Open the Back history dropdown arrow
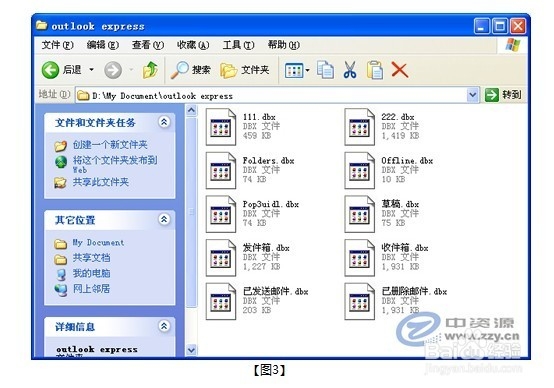 [x=92, y=70]
